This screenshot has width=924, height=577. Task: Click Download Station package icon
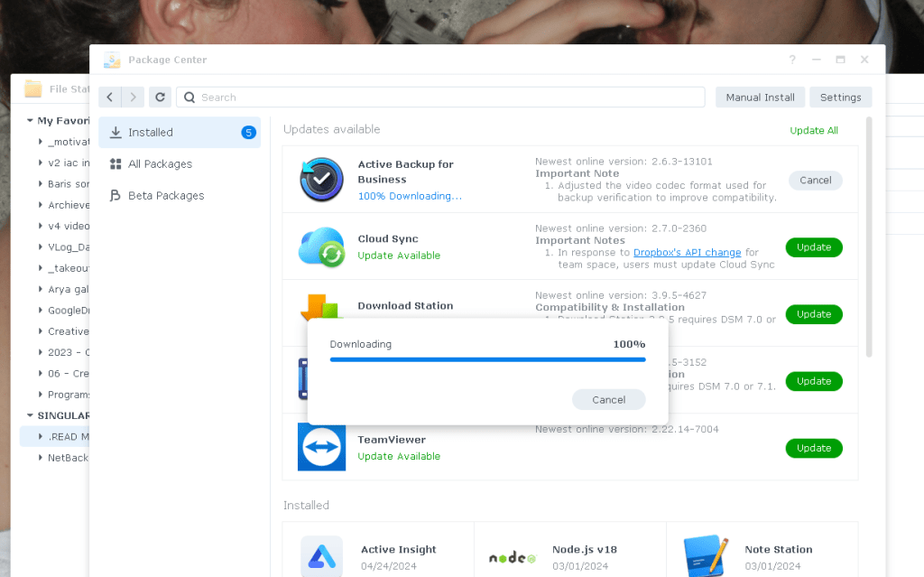(321, 307)
